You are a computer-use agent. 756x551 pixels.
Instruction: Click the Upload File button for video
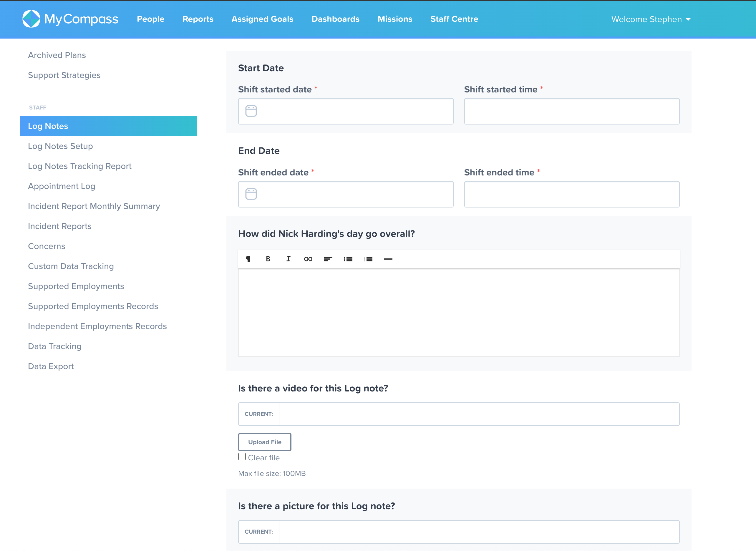tap(265, 442)
